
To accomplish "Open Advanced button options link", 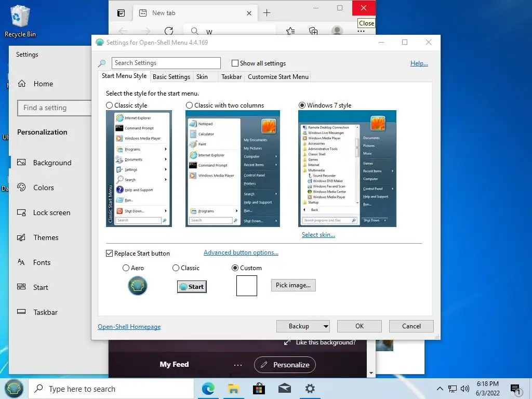I will pyautogui.click(x=241, y=252).
